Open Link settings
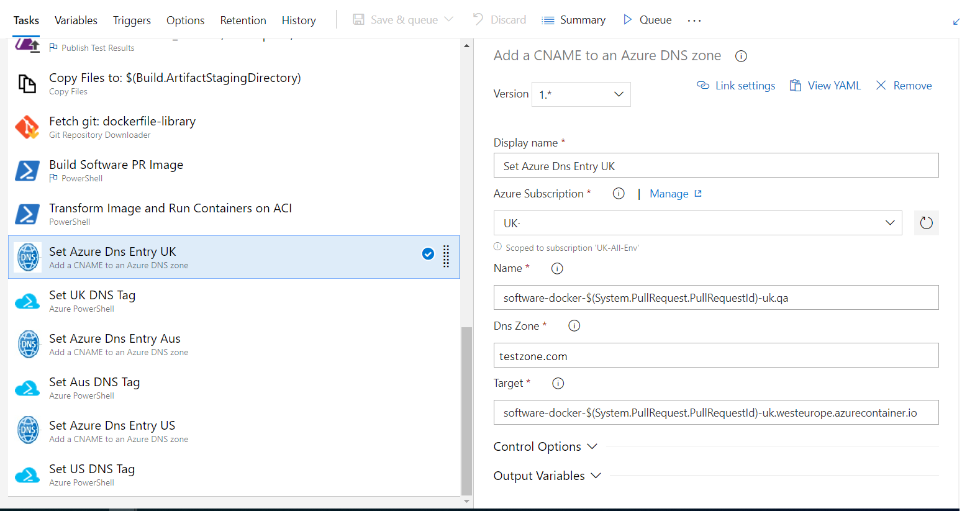 point(736,86)
